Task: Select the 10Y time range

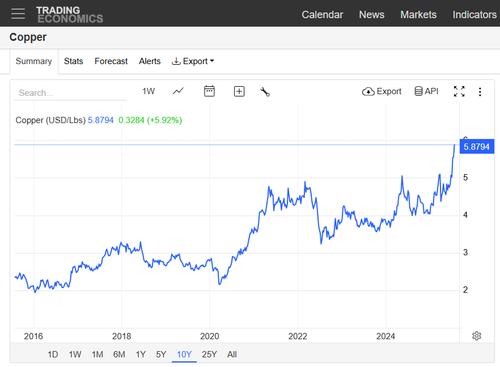Action: click(x=184, y=354)
